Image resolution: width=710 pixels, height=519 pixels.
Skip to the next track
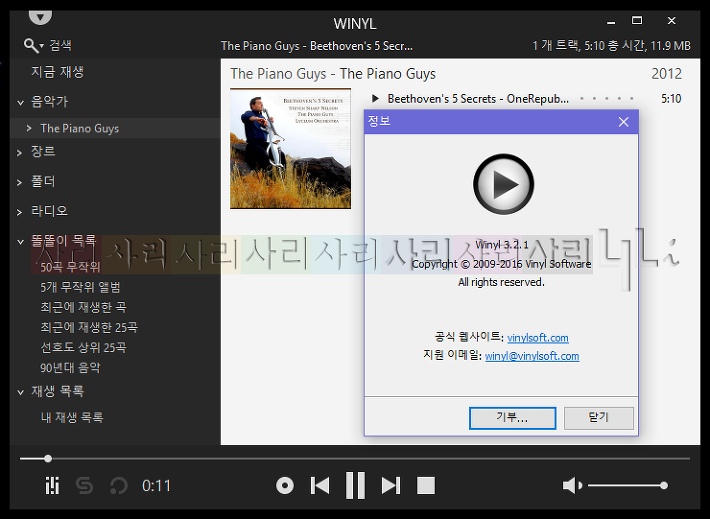391,486
